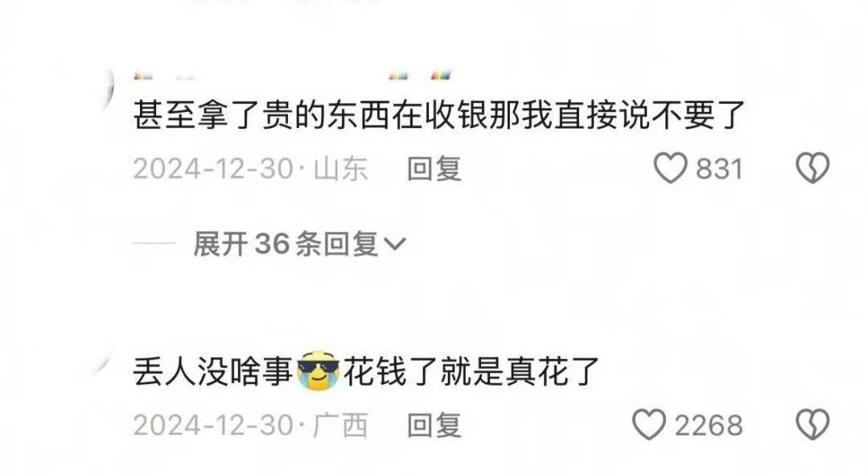Open blurred username above the 甚至 comment
The image size is (868, 475).
click(x=164, y=77)
